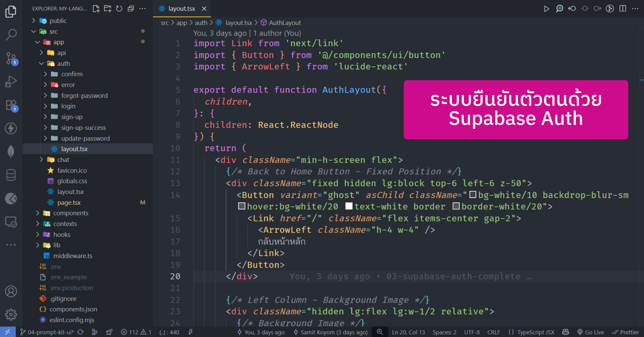Close the layout.tsx tab
The image size is (644, 337).
click(x=204, y=9)
